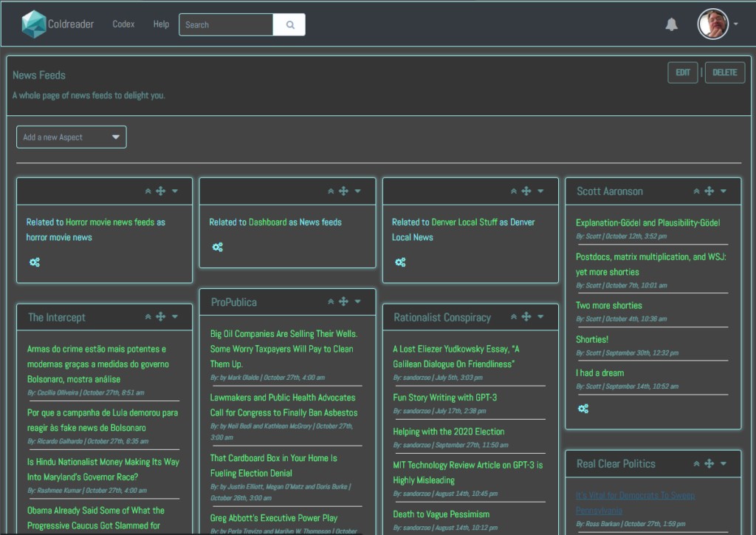Open the notifications bell
756x535 pixels.
click(x=671, y=24)
